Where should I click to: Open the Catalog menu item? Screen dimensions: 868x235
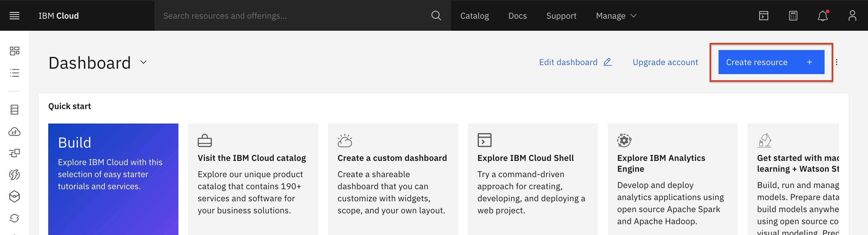pos(474,16)
